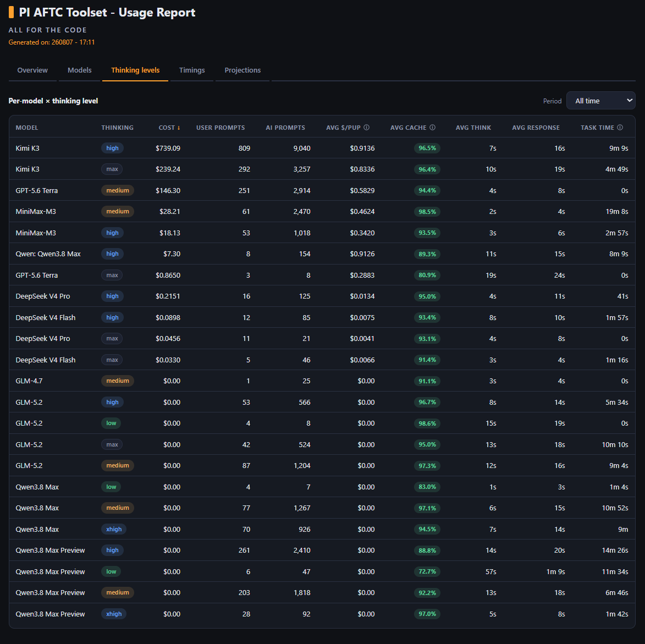Click DeepSeek V4 Pro with $0.2151 cost
645x644 pixels.
click(x=43, y=296)
